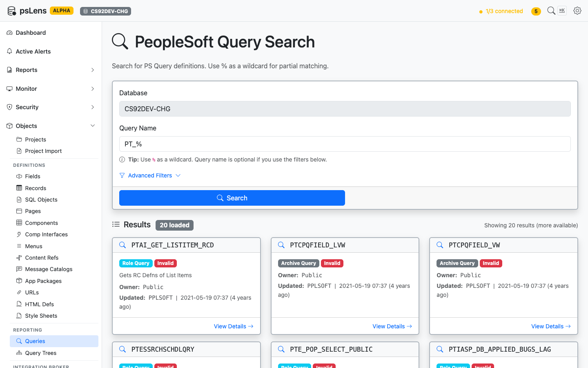Open PTE_POP_SELECT_PUBLIC query card title
The height and width of the screenshot is (368, 588).
(331, 349)
